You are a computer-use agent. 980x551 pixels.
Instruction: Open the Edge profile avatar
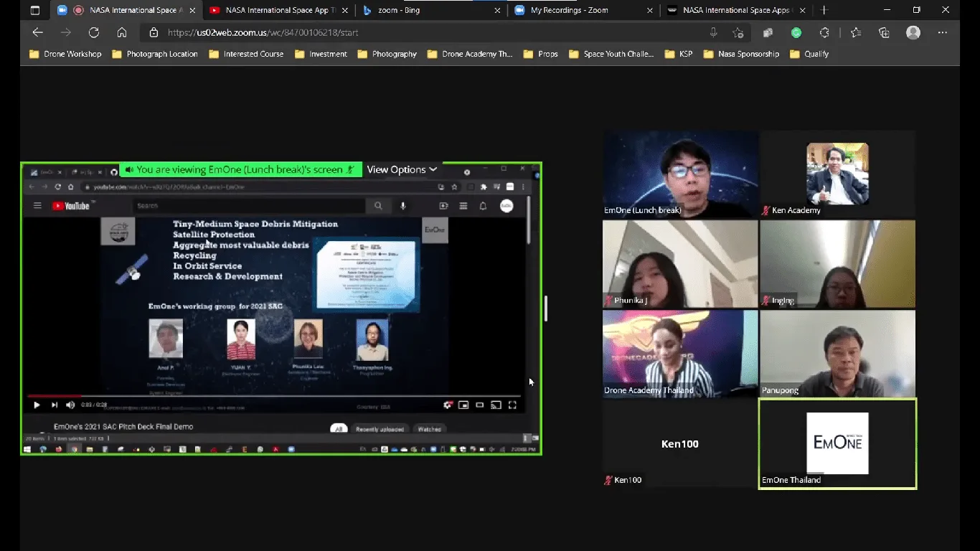pyautogui.click(x=913, y=32)
